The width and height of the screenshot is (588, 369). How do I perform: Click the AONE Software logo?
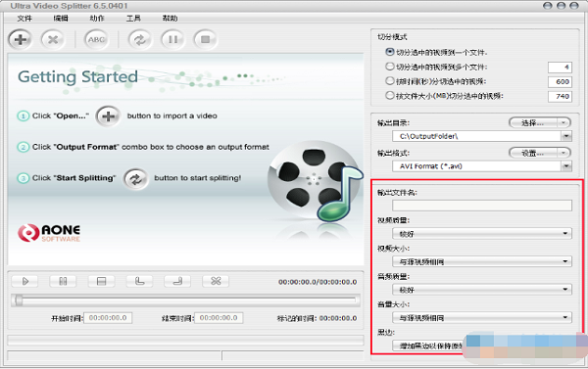pos(49,233)
